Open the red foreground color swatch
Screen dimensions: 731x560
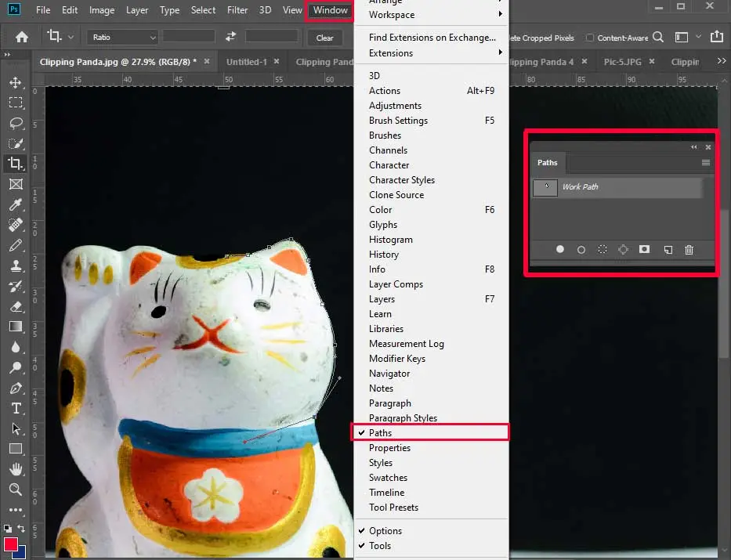(x=10, y=544)
